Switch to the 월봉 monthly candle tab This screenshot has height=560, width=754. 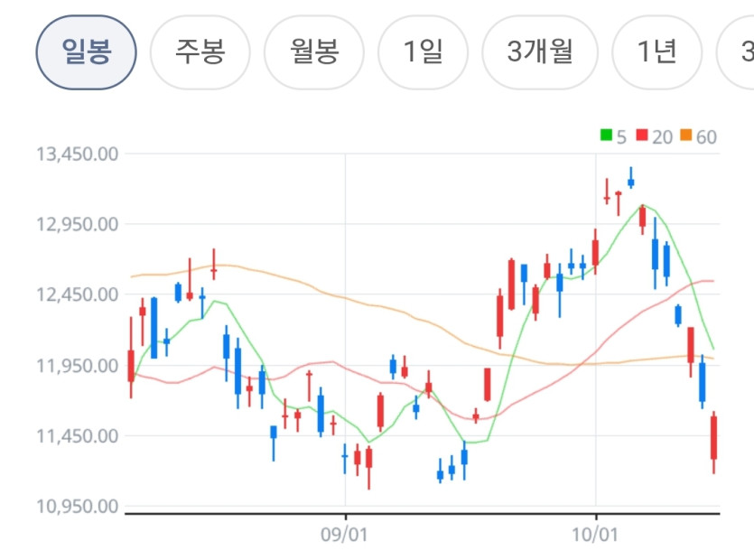[314, 52]
